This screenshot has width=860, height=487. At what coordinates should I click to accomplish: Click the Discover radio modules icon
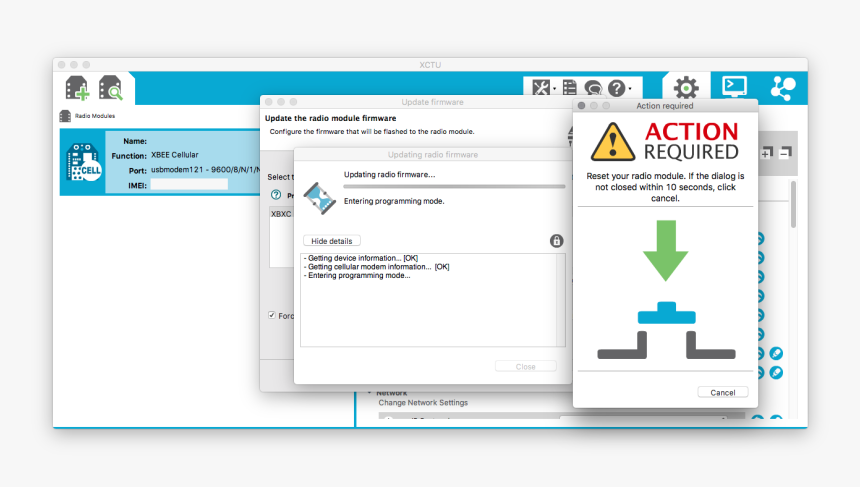click(110, 88)
